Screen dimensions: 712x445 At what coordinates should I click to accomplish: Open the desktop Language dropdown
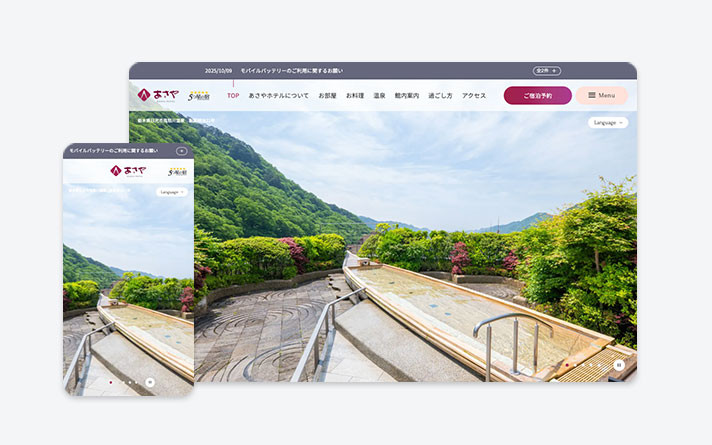coord(608,122)
